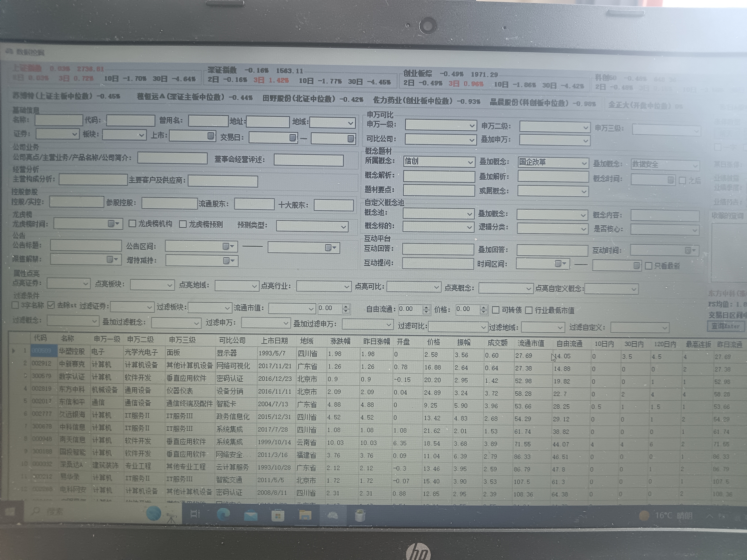Open File Explorer from the taskbar
Viewport: 747px width, 560px height.
305,515
